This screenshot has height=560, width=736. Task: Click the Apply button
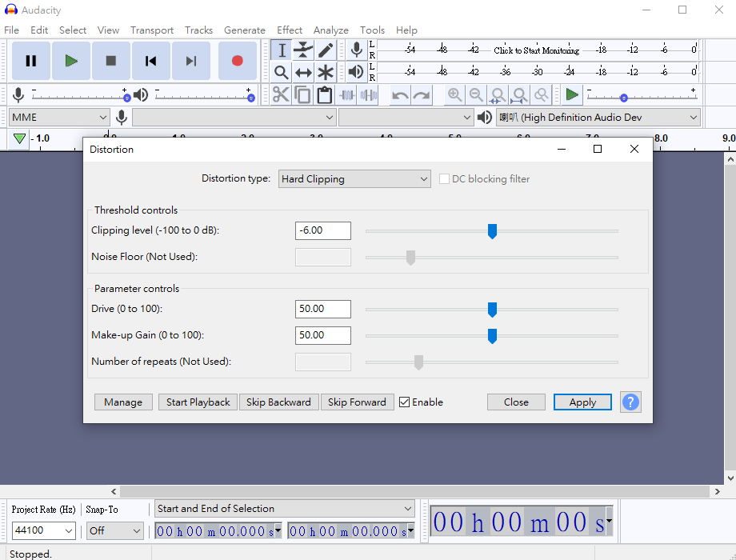[x=582, y=402]
